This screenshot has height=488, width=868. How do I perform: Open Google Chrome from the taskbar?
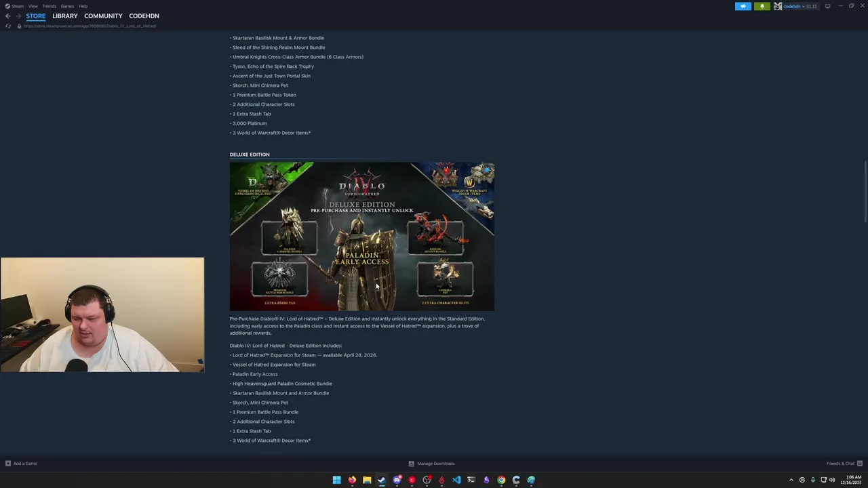coord(501,480)
